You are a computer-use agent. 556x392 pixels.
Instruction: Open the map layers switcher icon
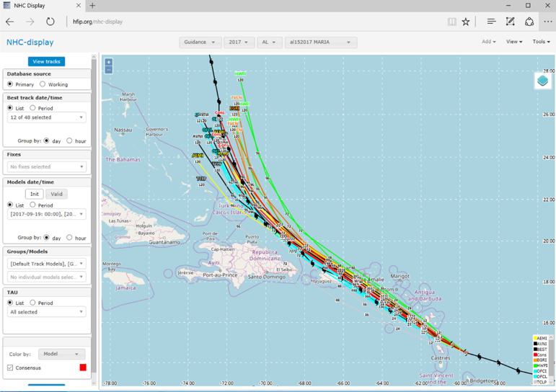coord(542,81)
